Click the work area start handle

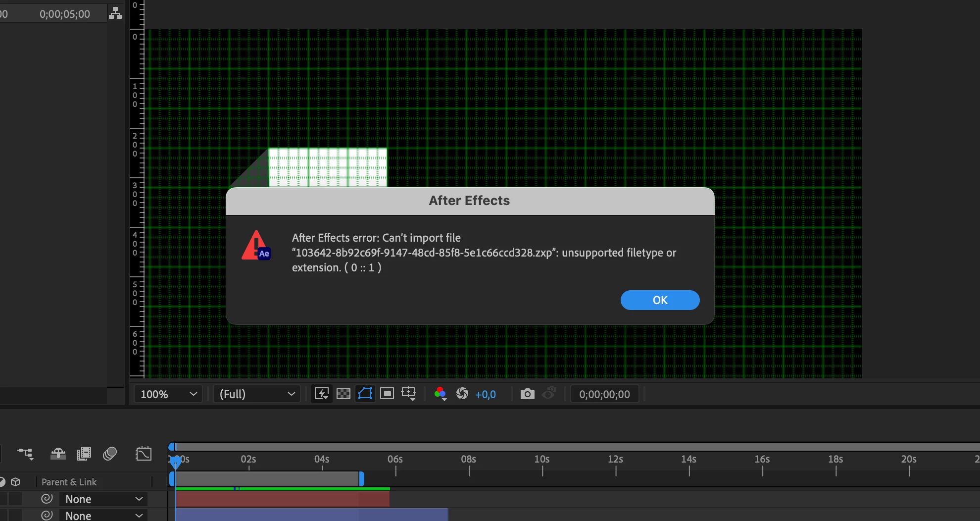coord(172,479)
